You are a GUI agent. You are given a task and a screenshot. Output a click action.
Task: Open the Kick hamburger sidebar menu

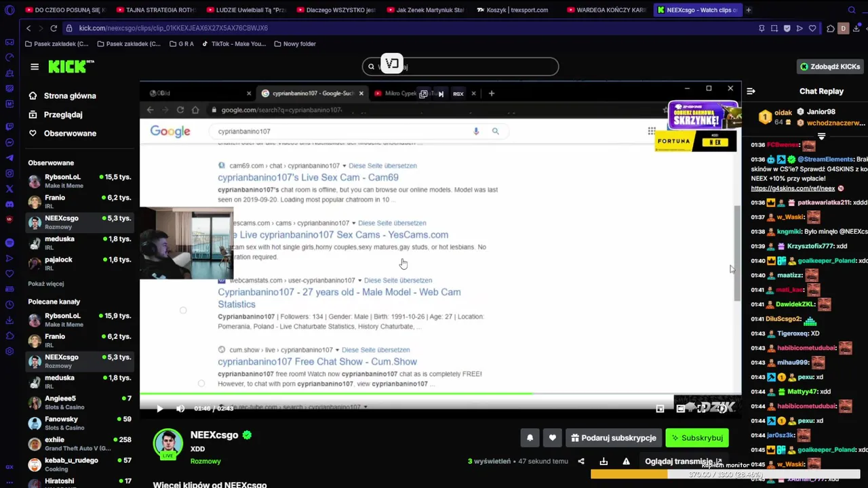click(x=35, y=66)
